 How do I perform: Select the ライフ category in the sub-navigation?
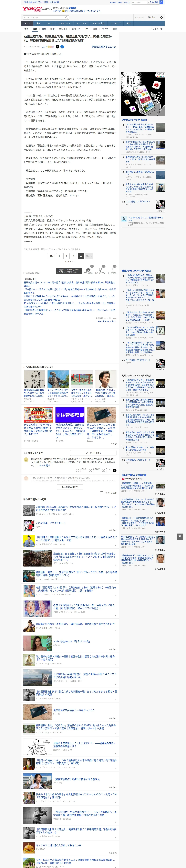click(x=105, y=29)
